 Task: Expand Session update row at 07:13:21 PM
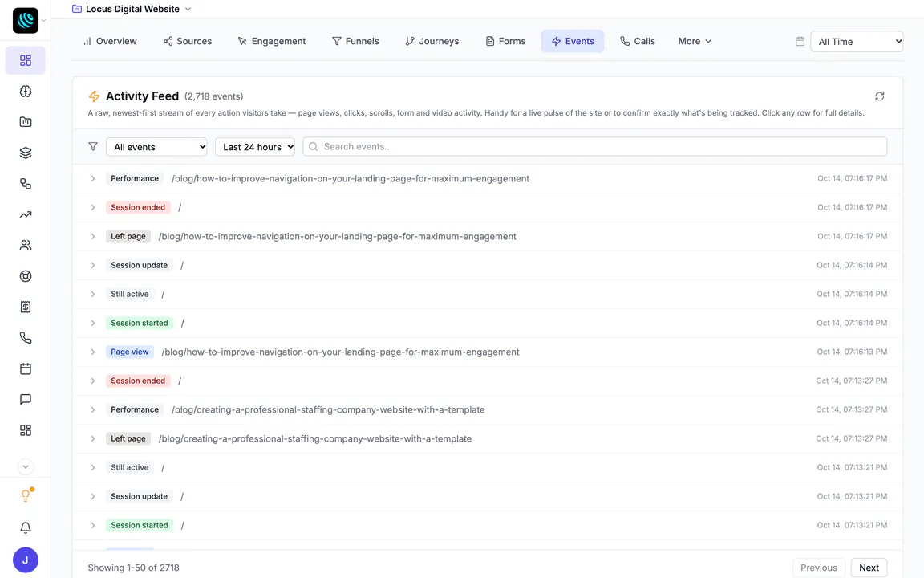coord(488,497)
